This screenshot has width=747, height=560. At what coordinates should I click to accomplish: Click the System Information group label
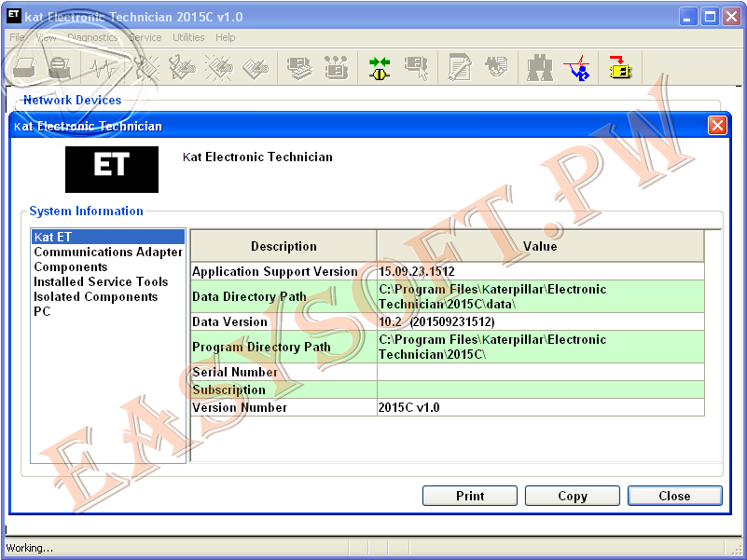tap(86, 211)
